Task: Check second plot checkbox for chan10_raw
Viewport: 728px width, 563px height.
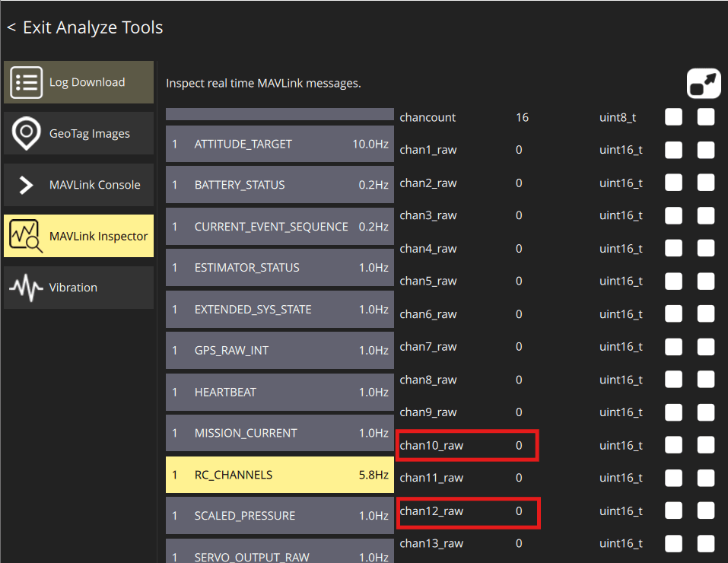Action: tap(706, 445)
